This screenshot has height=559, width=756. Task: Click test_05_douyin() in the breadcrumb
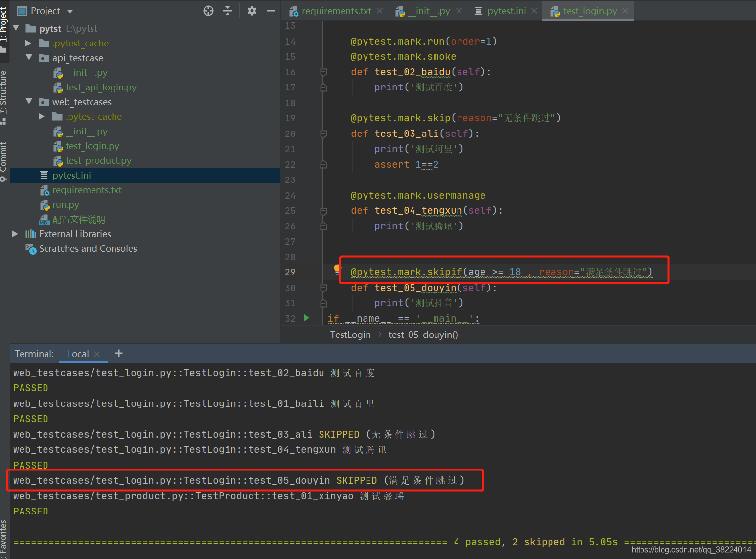coord(423,335)
